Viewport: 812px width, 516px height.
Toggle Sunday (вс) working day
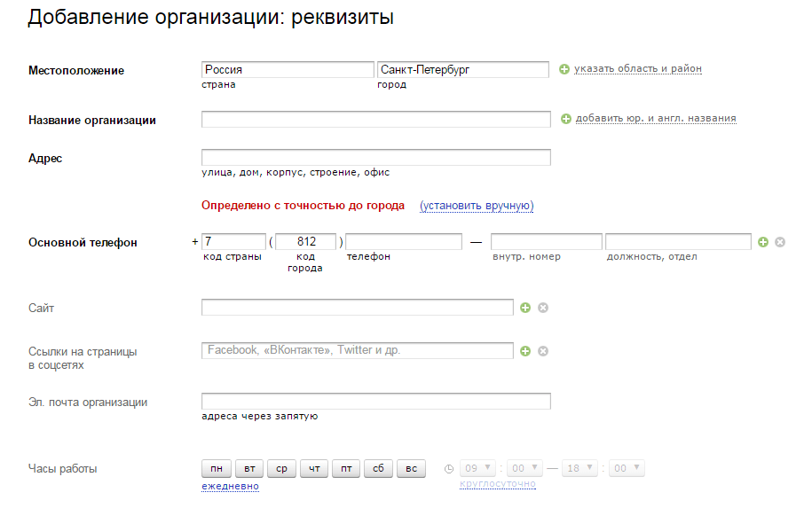[411, 469]
